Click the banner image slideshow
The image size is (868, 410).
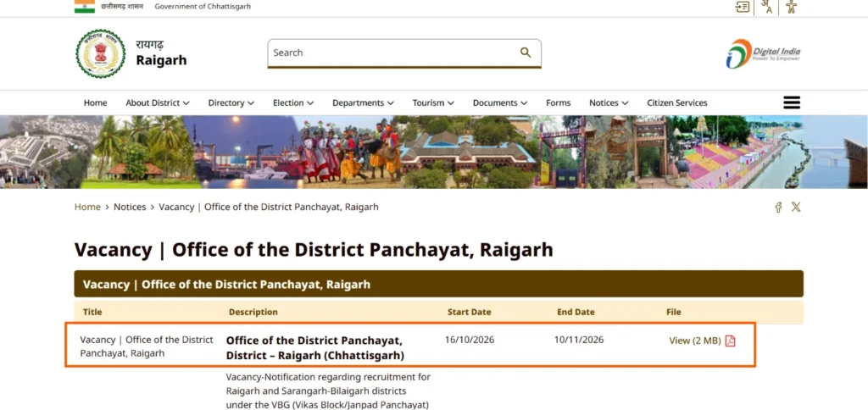point(434,152)
